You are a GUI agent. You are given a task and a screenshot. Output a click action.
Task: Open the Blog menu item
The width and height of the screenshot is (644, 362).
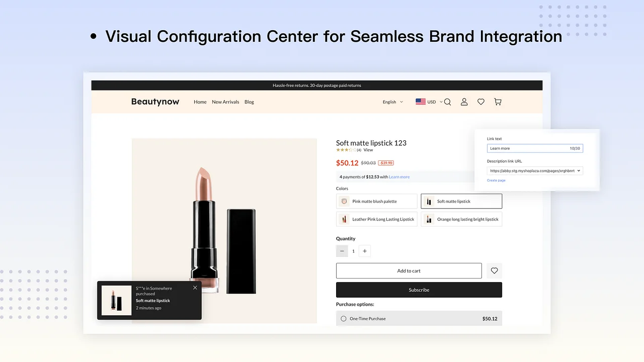tap(249, 102)
